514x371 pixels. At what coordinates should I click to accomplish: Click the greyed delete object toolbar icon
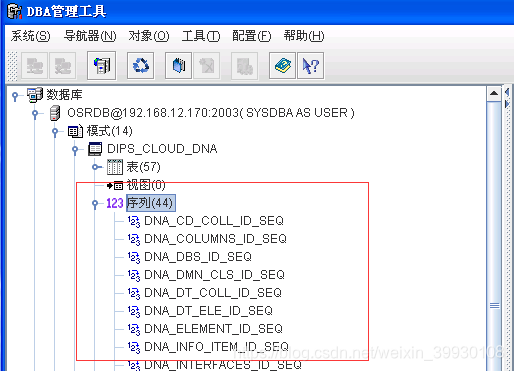207,65
